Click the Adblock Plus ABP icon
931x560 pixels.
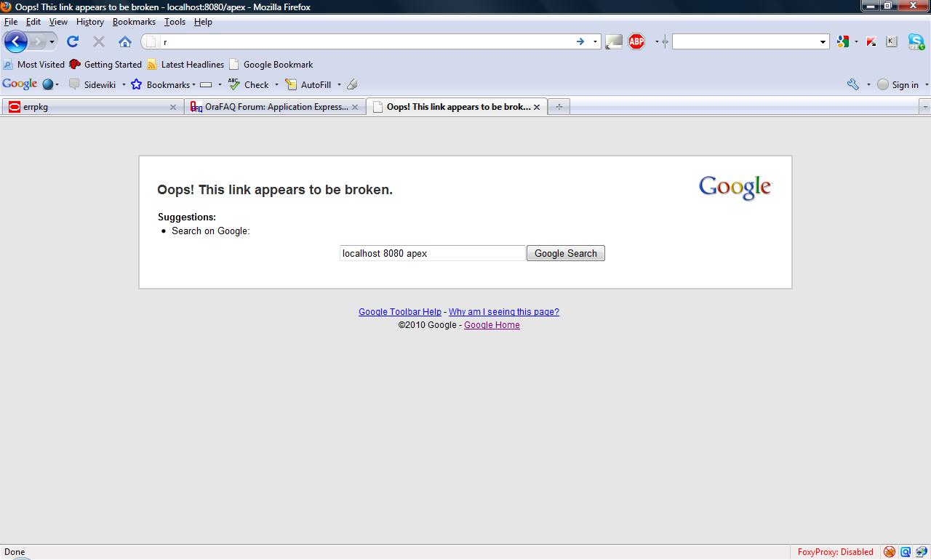tap(636, 42)
